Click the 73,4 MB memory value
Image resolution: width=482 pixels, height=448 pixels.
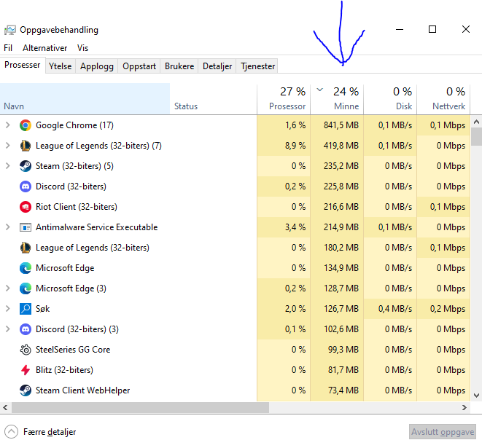343,390
